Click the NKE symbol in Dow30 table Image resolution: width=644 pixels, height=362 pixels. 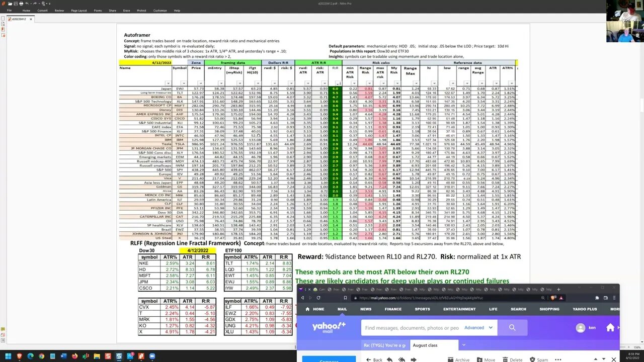click(x=149, y=263)
